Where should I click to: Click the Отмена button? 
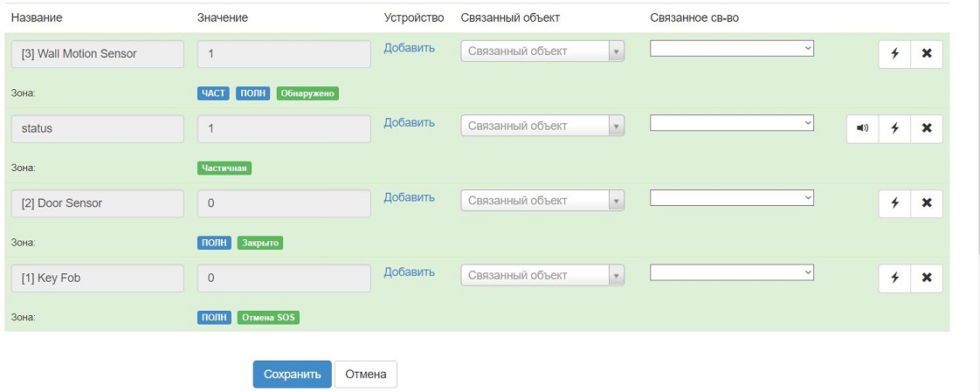[x=365, y=375]
